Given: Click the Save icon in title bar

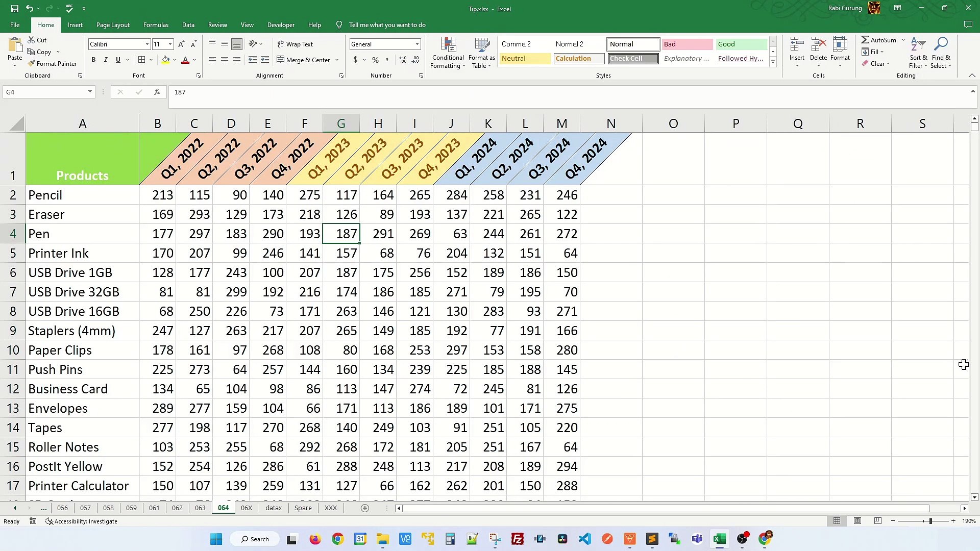Looking at the screenshot, I should tap(14, 9).
